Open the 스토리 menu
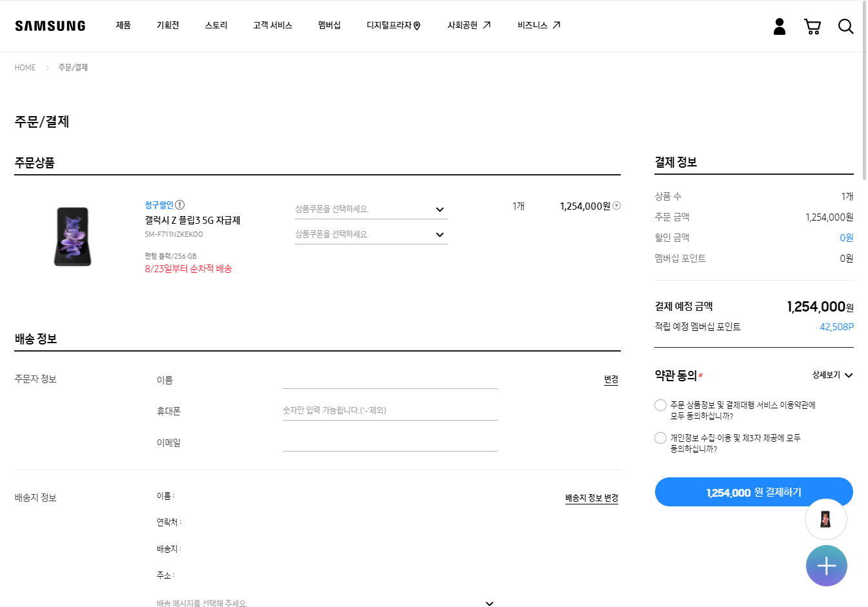868x607 pixels. pos(216,25)
